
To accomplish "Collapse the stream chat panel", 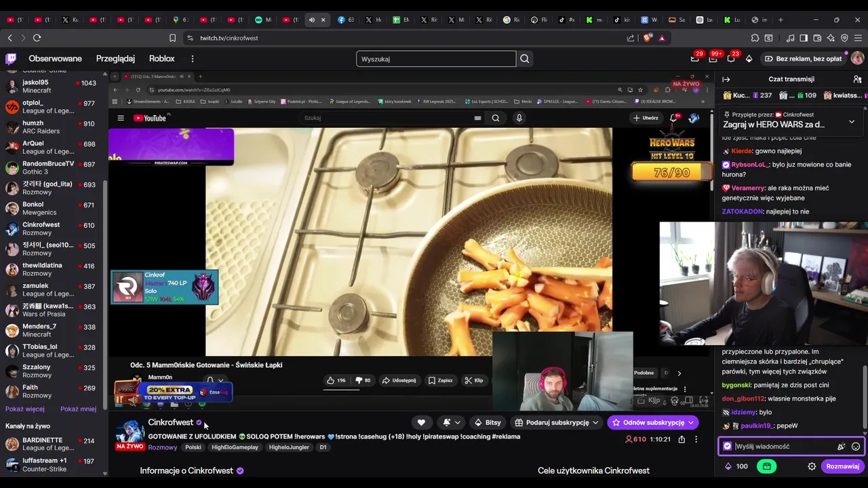I will 726,79.
